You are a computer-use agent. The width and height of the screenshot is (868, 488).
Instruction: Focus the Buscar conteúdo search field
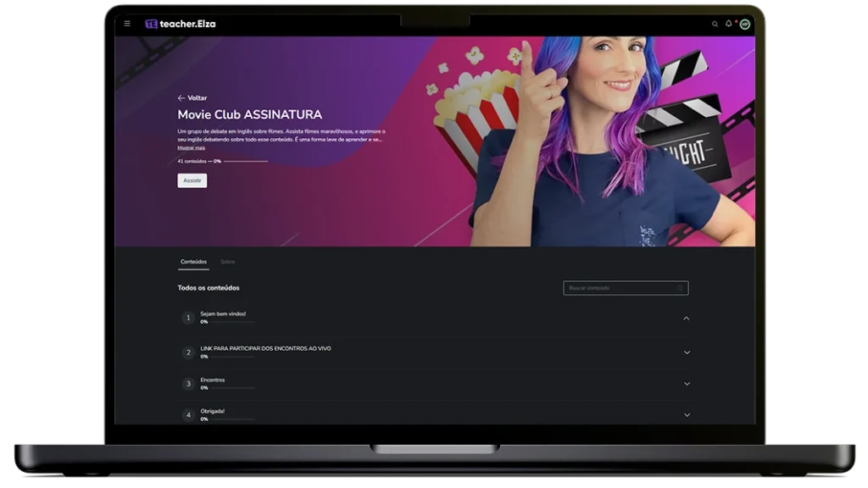[x=619, y=288]
